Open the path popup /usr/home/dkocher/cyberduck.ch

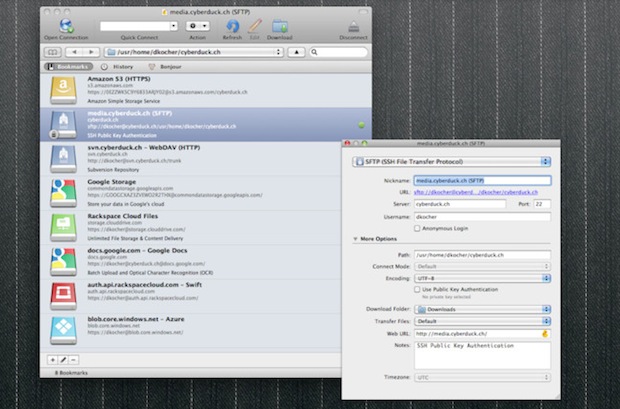(194, 52)
